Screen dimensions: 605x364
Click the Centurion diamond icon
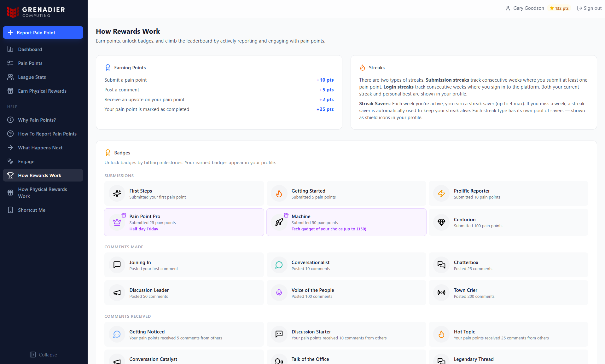coord(441,222)
